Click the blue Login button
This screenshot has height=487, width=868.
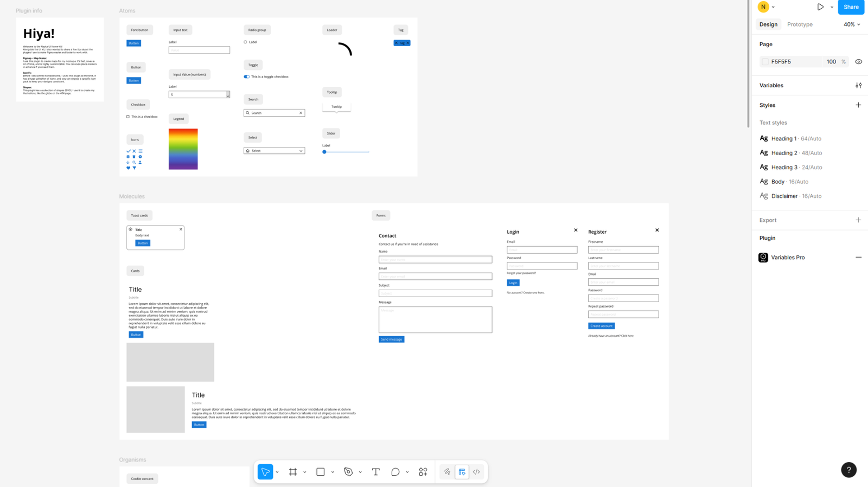513,283
